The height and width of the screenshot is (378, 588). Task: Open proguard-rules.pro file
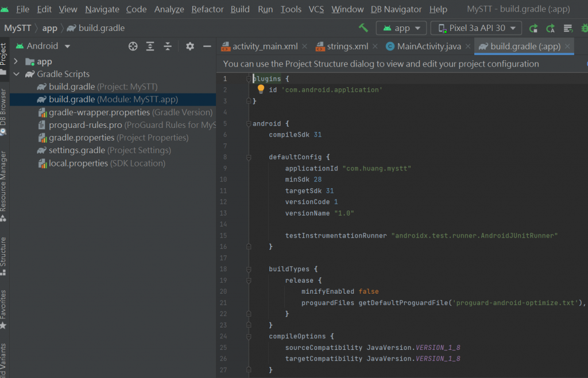point(127,124)
